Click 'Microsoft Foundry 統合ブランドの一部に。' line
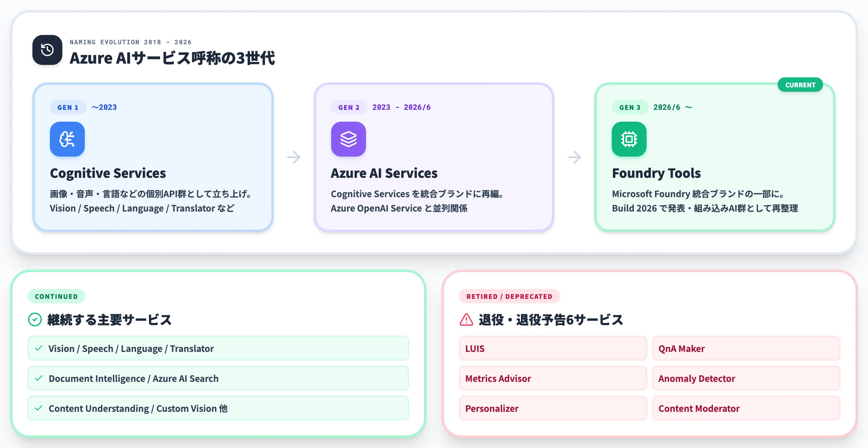Image resolution: width=868 pixels, height=448 pixels. click(x=698, y=194)
